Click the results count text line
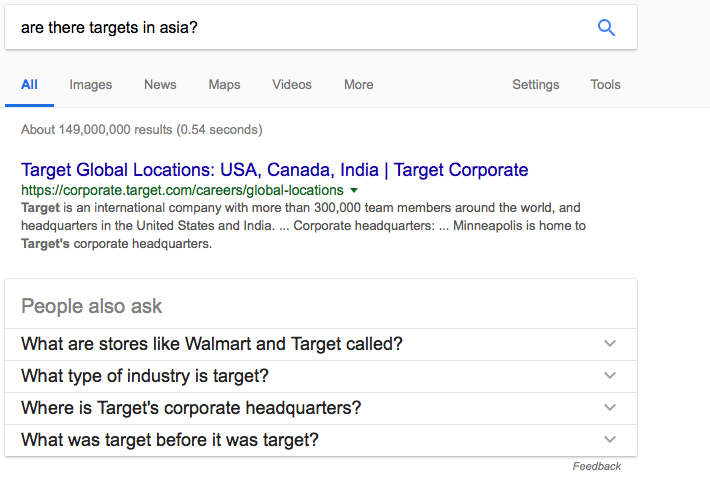710x483 pixels. click(141, 130)
